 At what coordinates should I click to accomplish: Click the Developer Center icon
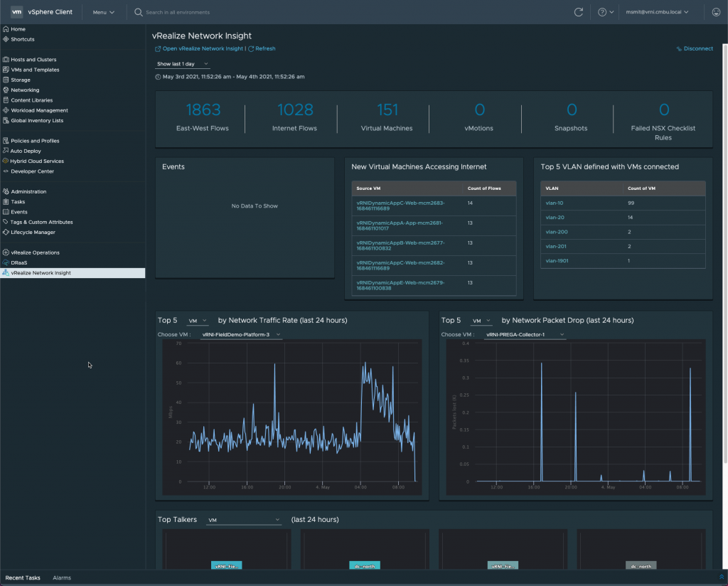(6, 171)
